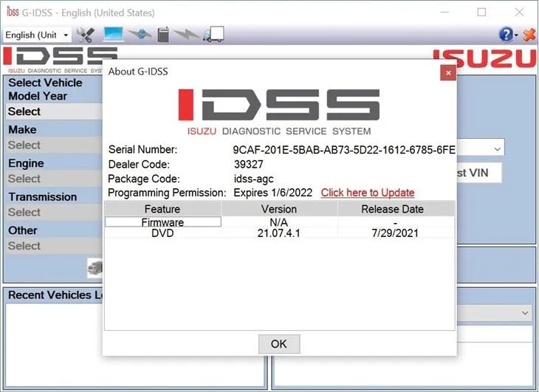This screenshot has height=392, width=539.
Task: Open the Make Select dropdown
Action: coord(54,145)
